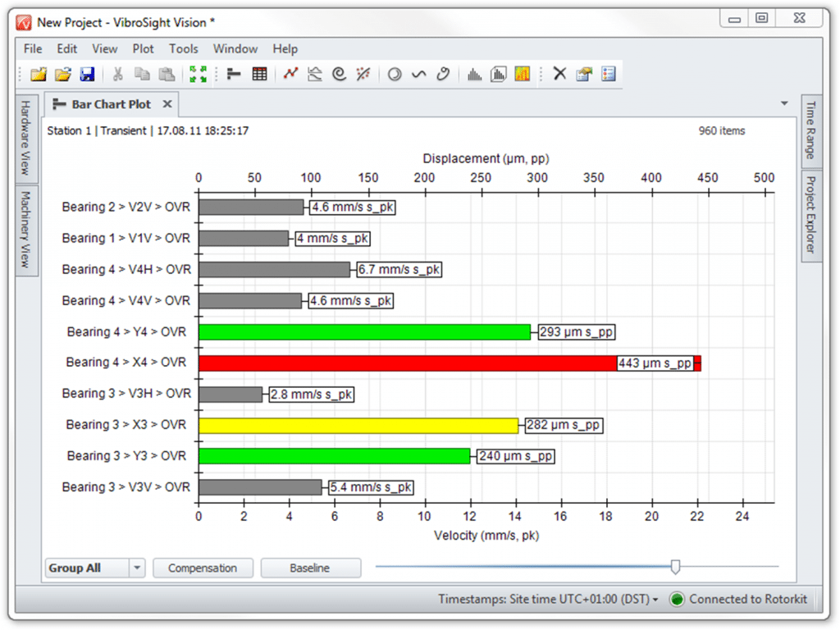Image resolution: width=840 pixels, height=630 pixels.
Task: Open the Project Explorer side tab
Action: (810, 215)
